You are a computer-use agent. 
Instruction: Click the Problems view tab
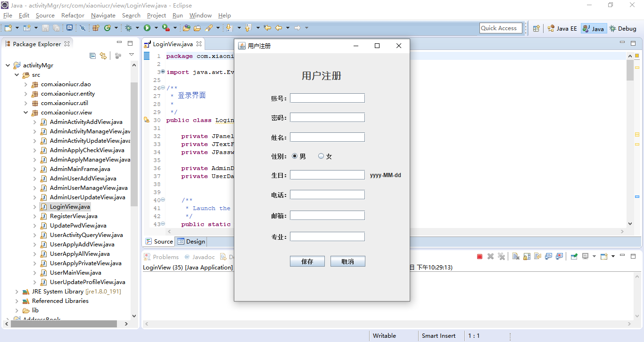click(x=161, y=257)
